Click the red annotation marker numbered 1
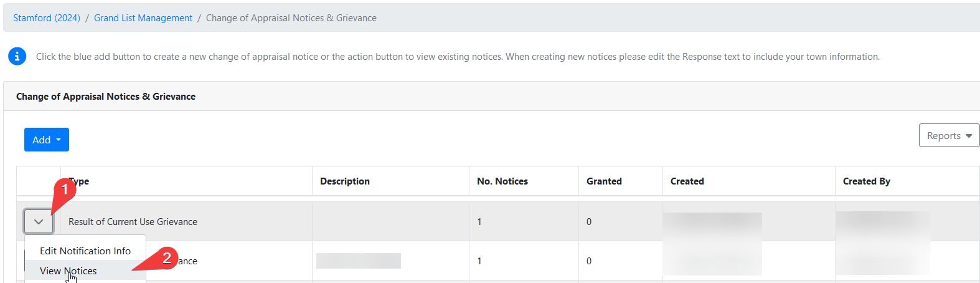 pyautogui.click(x=64, y=188)
